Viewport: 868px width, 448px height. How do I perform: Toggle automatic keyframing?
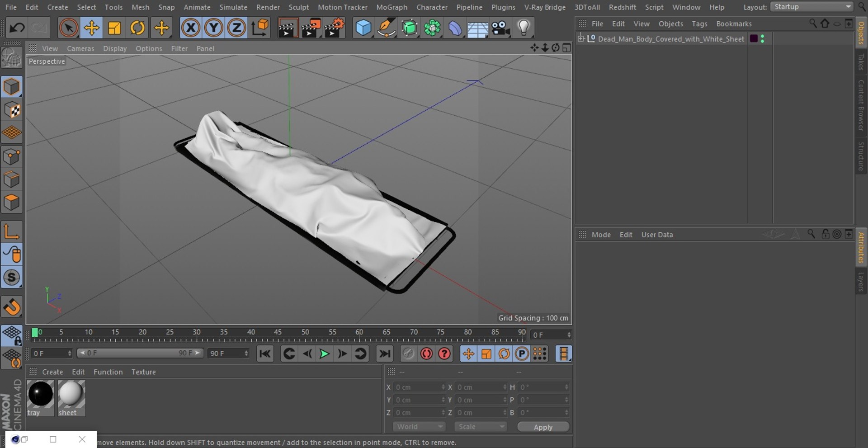tap(426, 354)
